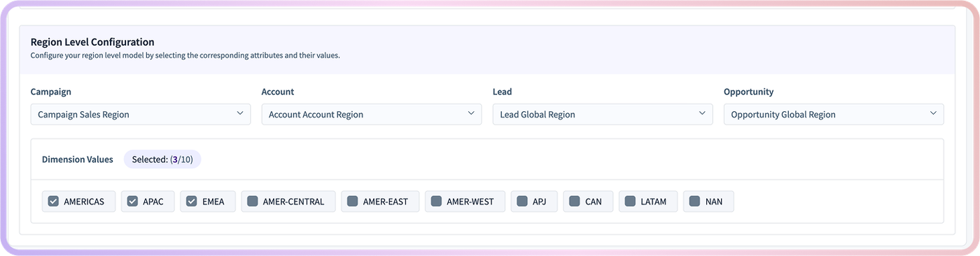Click the Opportunity dropdown chevron arrow
This screenshot has width=980, height=256.
(x=933, y=113)
